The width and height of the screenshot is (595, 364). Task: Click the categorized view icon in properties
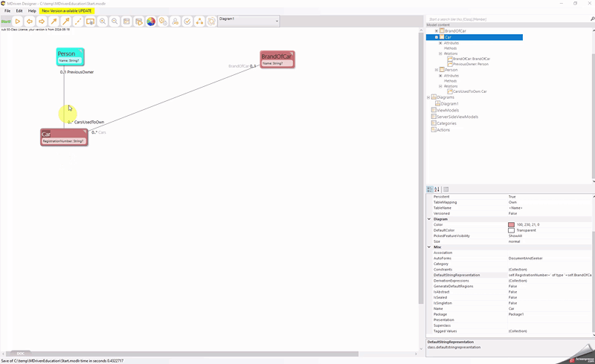[x=430, y=189]
